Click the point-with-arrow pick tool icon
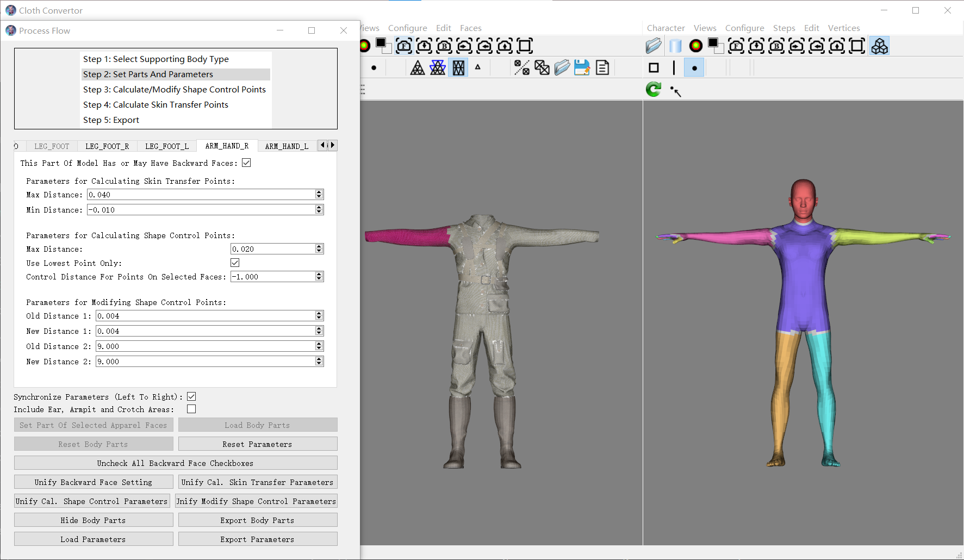 (676, 91)
